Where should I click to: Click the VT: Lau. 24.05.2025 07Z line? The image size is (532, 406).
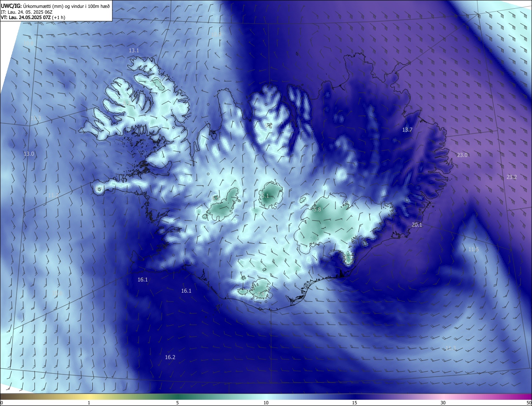click(x=33, y=17)
